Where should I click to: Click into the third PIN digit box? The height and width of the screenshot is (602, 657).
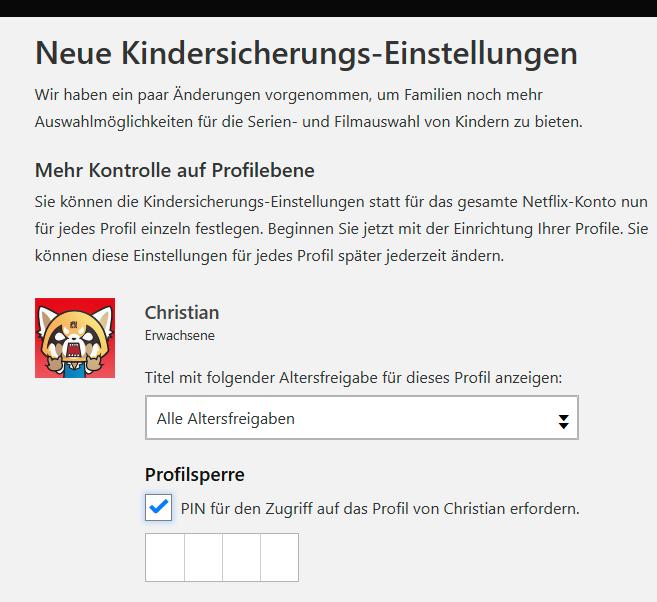(x=241, y=557)
